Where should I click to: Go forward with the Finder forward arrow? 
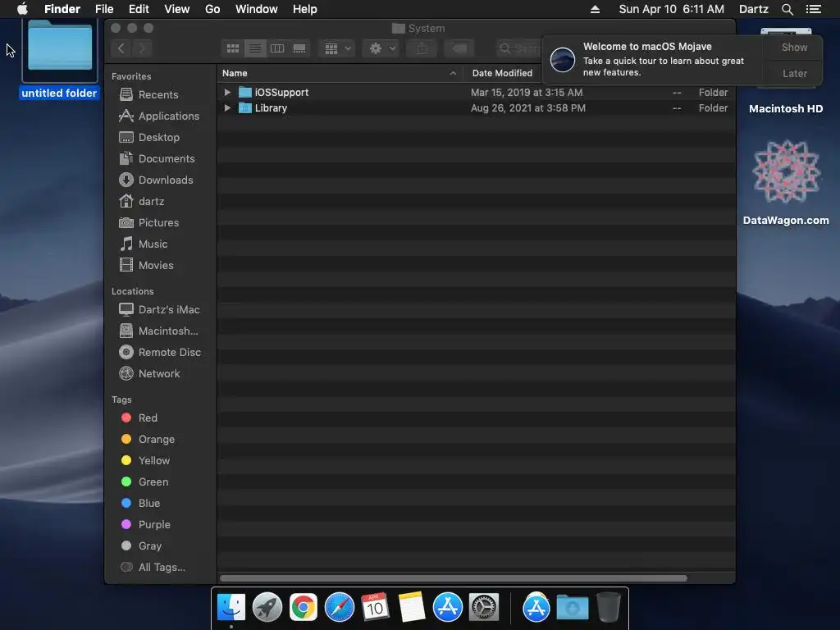click(x=142, y=48)
